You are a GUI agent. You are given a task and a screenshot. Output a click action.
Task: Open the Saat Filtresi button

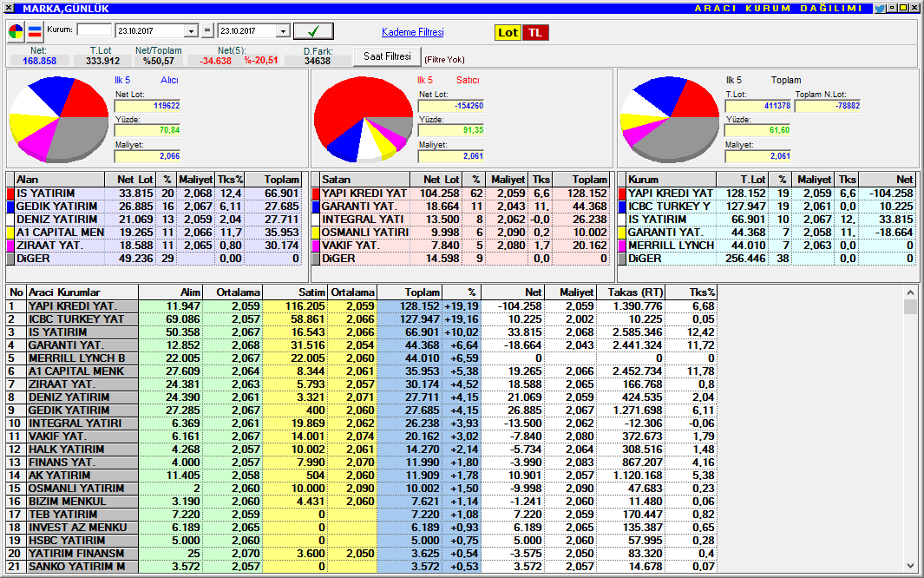click(x=387, y=56)
